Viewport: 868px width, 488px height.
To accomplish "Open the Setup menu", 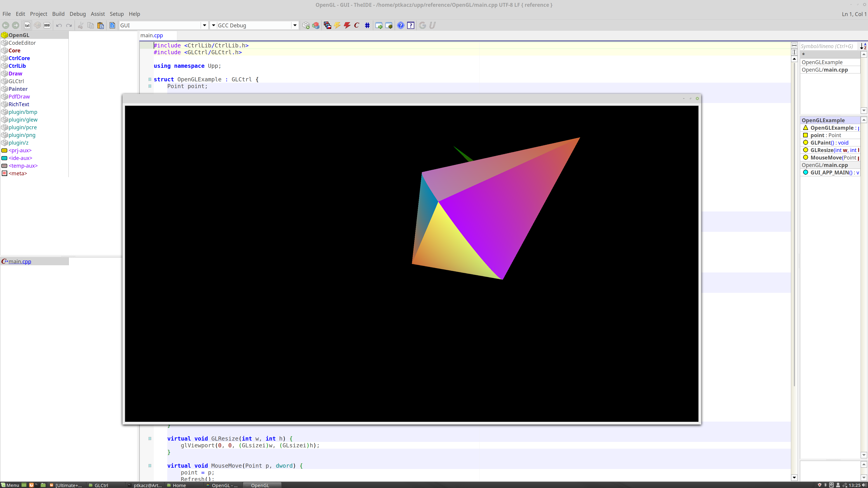I will tap(117, 14).
